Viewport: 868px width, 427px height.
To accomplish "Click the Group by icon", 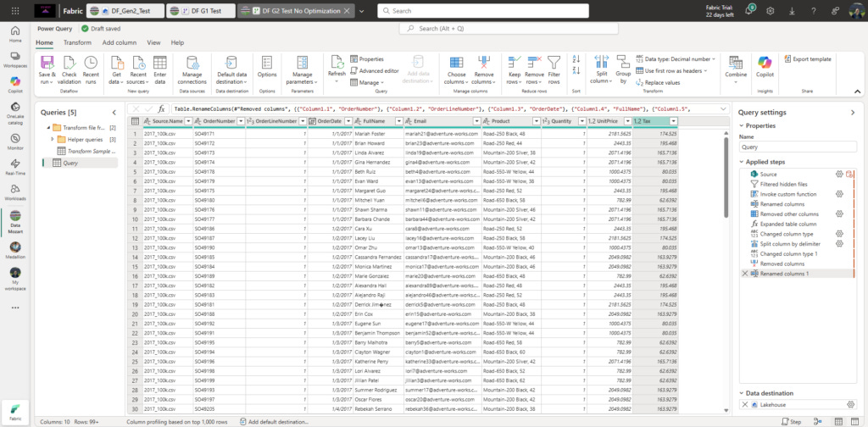I will pyautogui.click(x=623, y=62).
